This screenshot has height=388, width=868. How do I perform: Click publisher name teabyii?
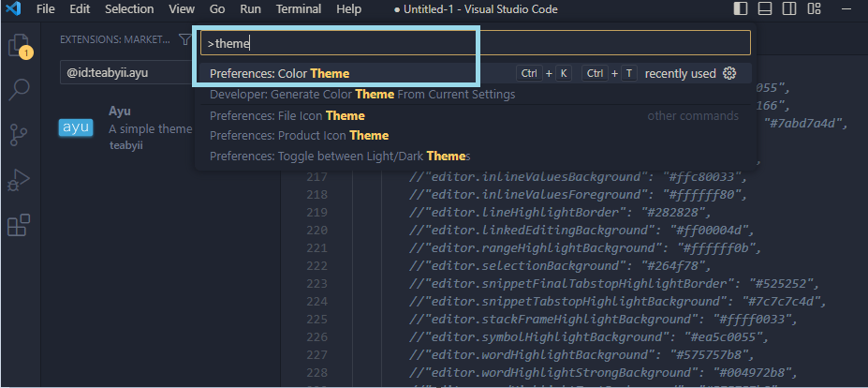click(x=126, y=146)
